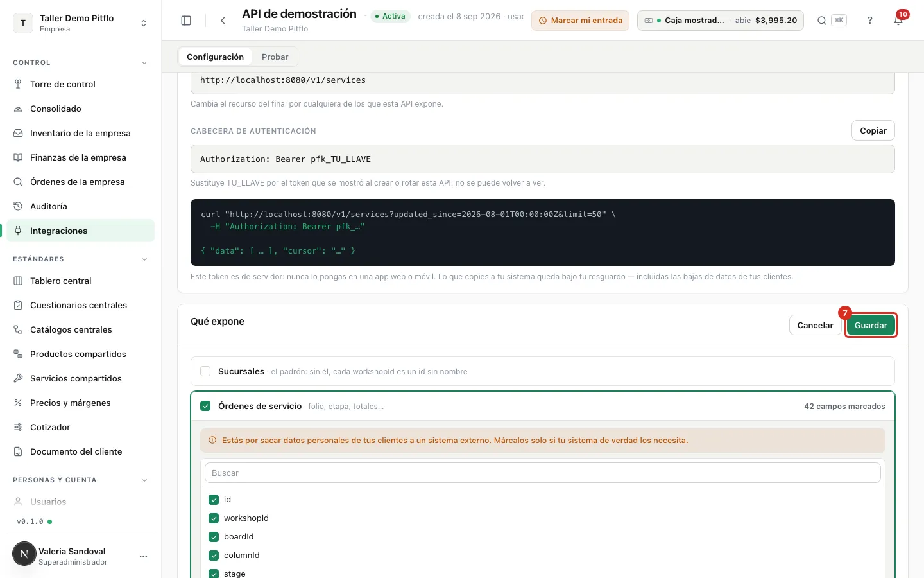Screen dimensions: 924x578
Task: Open Torre de control in sidebar
Action: tap(80, 84)
